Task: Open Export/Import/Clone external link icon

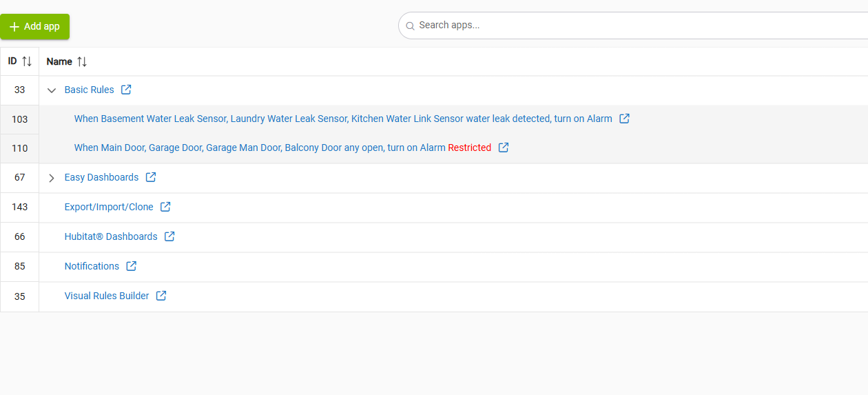Action: [165, 207]
